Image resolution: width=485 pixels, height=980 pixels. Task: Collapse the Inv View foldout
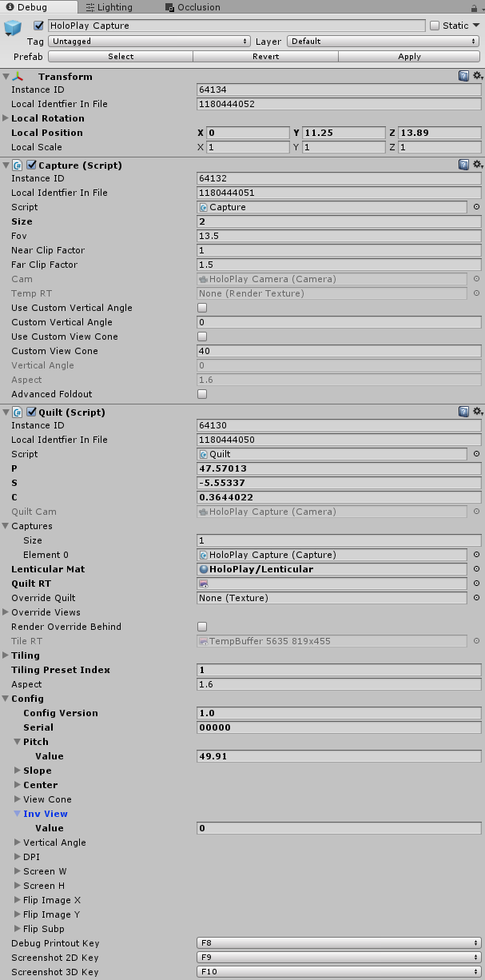pos(18,814)
